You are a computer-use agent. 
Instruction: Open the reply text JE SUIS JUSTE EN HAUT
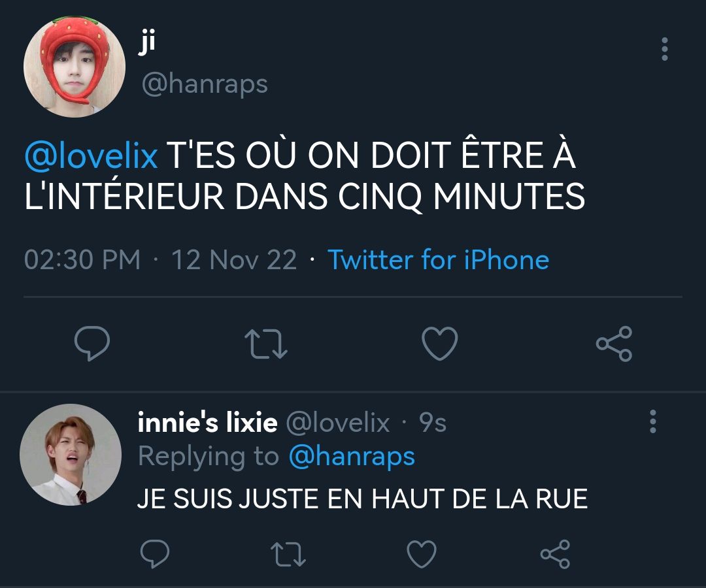click(362, 499)
